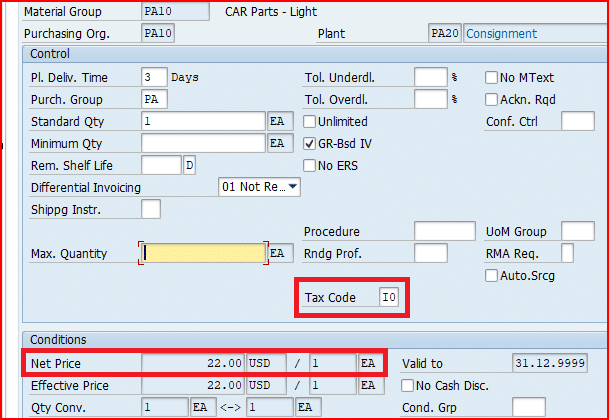Select the Tol. Underdl. percentage field
609x420 pixels.
(x=430, y=77)
